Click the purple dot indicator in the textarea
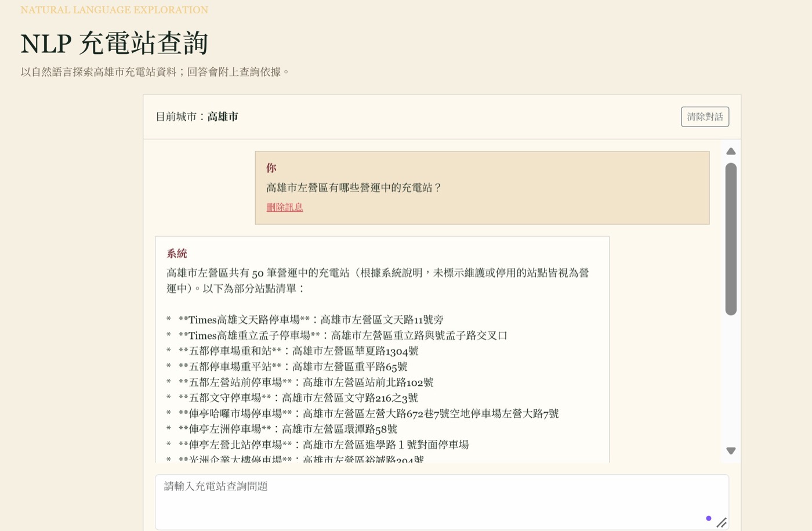Image resolution: width=812 pixels, height=531 pixels. [x=708, y=518]
